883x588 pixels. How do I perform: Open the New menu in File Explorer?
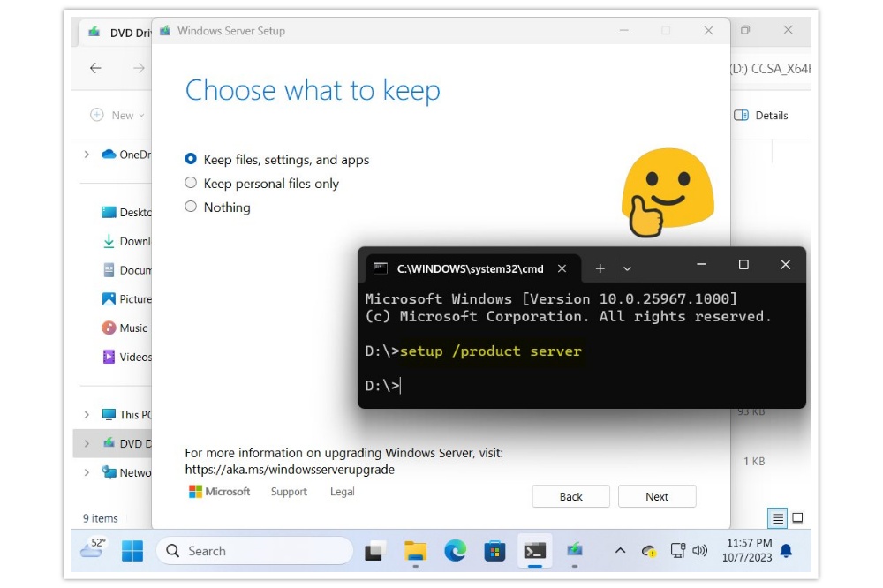click(x=117, y=115)
